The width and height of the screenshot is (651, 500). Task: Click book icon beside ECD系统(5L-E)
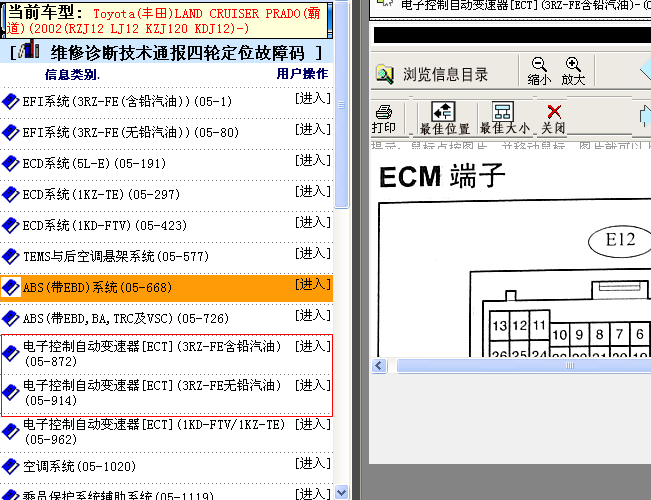10,164
